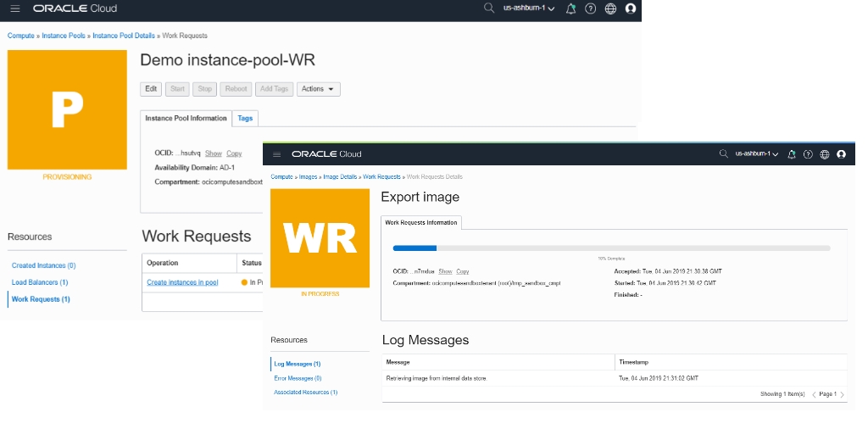Screen dimensions: 868x429
Task: Select Work Requests Information tab
Action: (421, 222)
